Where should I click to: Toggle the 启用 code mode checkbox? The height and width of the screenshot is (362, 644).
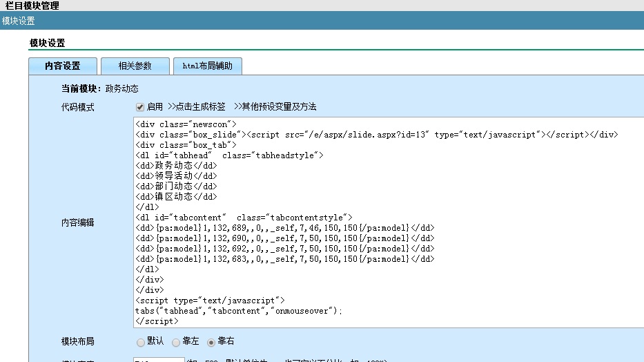[x=140, y=107]
